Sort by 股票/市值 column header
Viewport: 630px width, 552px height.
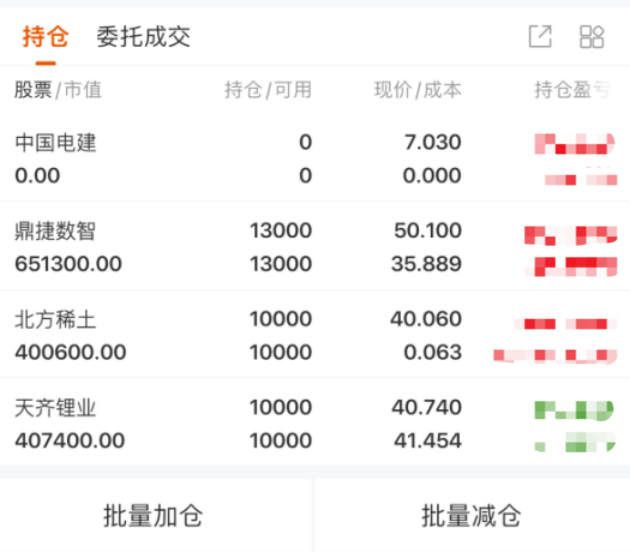click(x=58, y=90)
